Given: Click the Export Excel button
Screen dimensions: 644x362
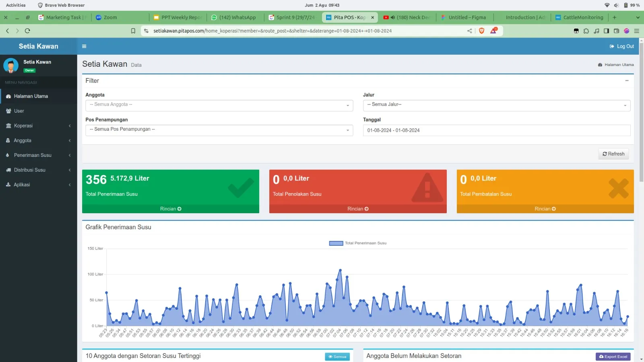Looking at the screenshot, I should tap(613, 357).
